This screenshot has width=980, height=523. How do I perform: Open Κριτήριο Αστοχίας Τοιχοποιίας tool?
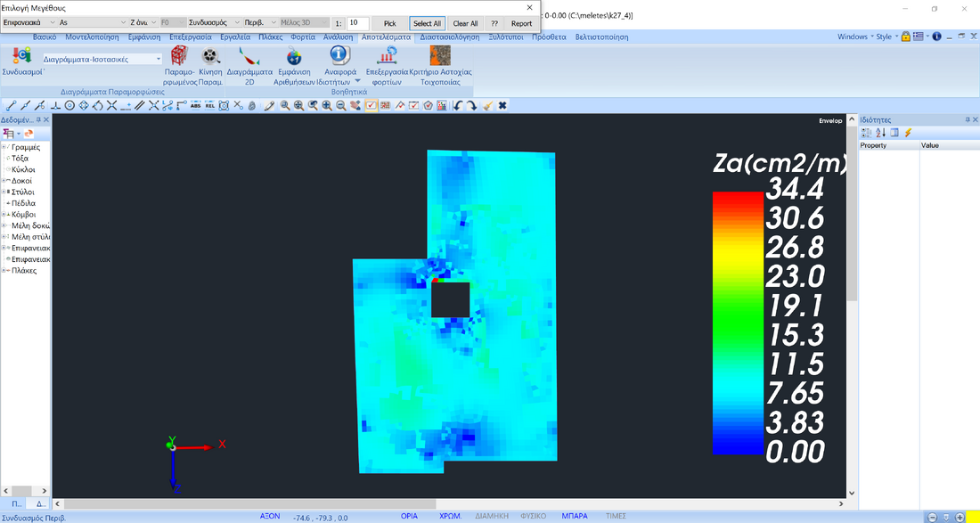440,57
